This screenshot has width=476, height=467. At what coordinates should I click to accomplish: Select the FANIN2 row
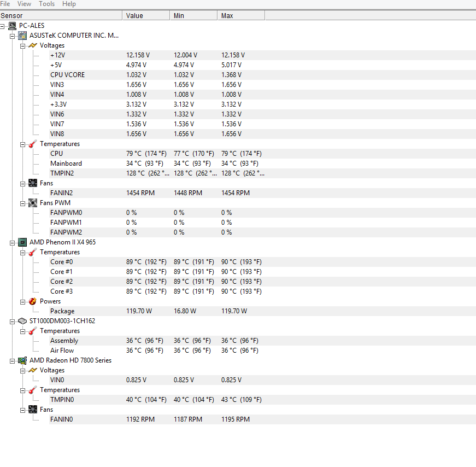click(x=262, y=193)
